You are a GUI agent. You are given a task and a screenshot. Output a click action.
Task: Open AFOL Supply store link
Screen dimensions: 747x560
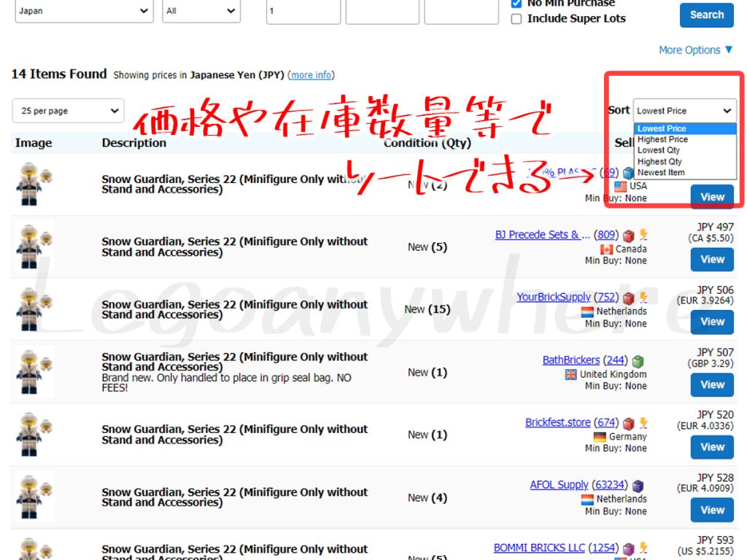560,485
